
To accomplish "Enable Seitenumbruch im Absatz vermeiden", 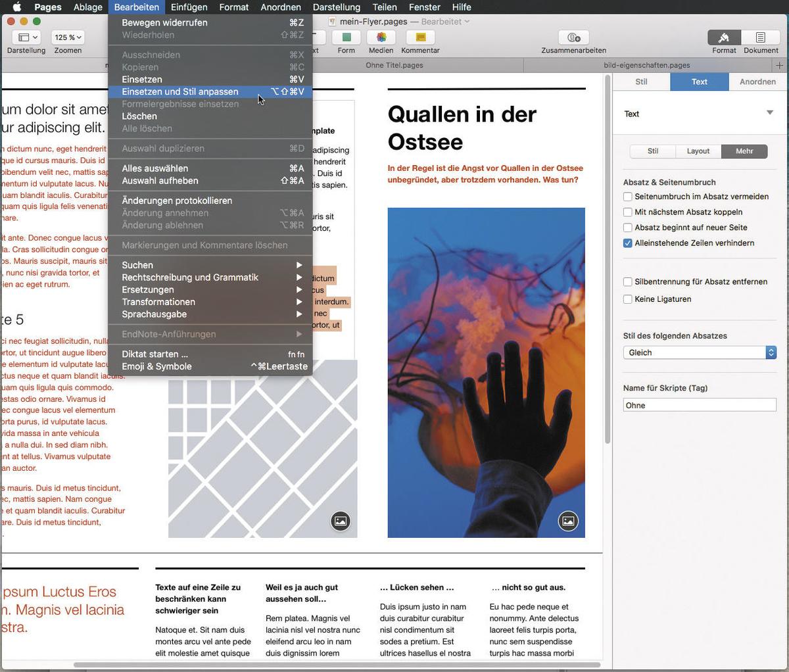I will coord(628,197).
